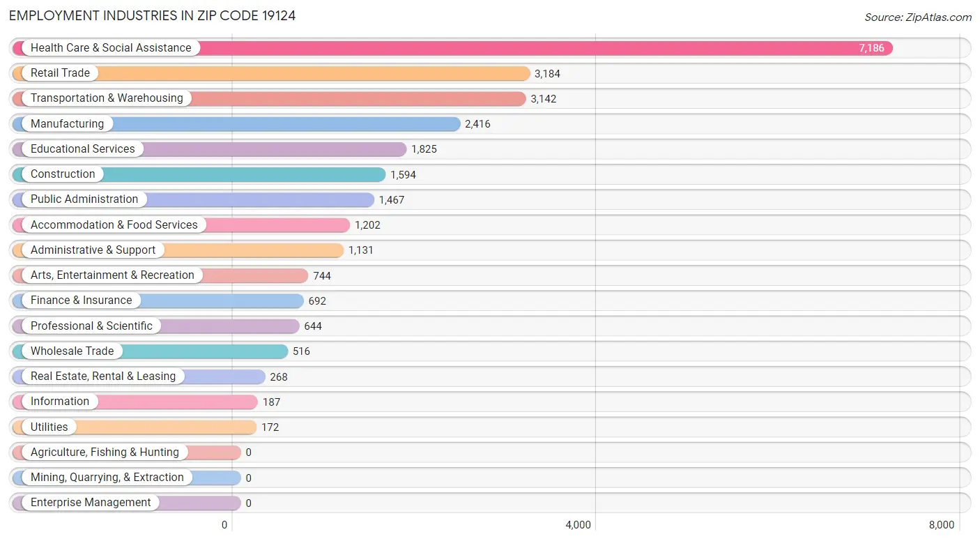The image size is (980, 541).
Task: Click the Transportation & Warehousing label
Action: (107, 98)
